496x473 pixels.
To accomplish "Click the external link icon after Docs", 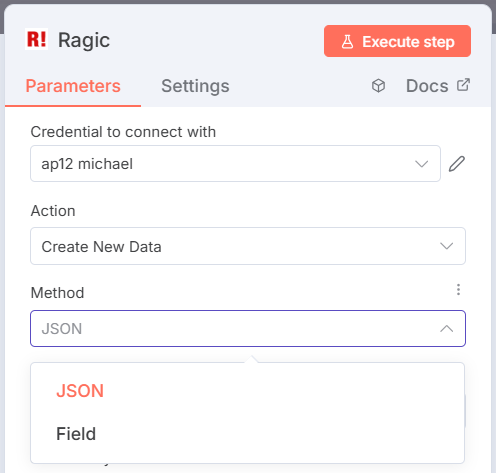I will (x=463, y=85).
